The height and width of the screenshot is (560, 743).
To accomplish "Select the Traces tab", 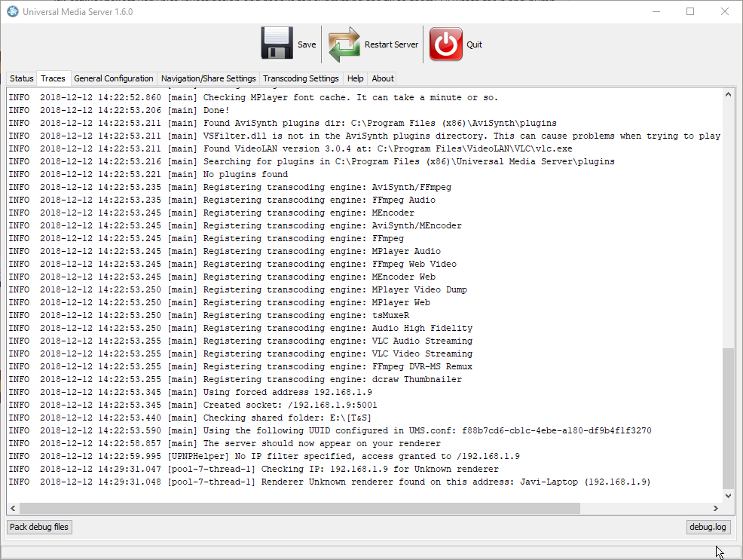I will tap(53, 78).
